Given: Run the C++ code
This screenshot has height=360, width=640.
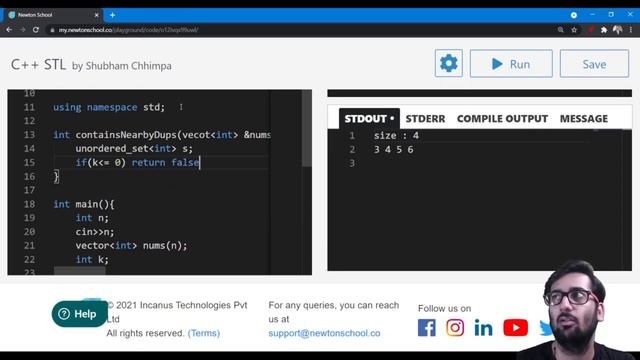Looking at the screenshot, I should (511, 64).
